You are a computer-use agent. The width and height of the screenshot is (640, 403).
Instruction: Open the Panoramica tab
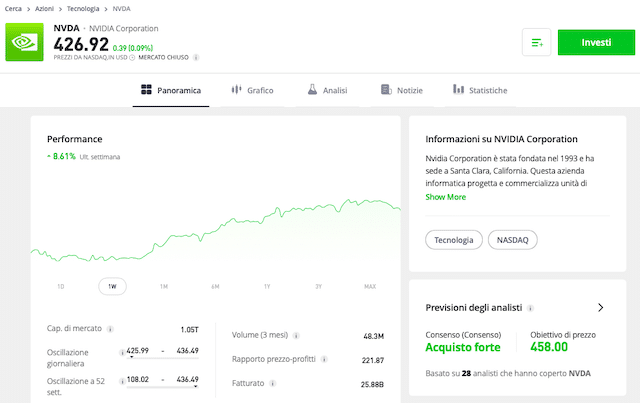(171, 90)
